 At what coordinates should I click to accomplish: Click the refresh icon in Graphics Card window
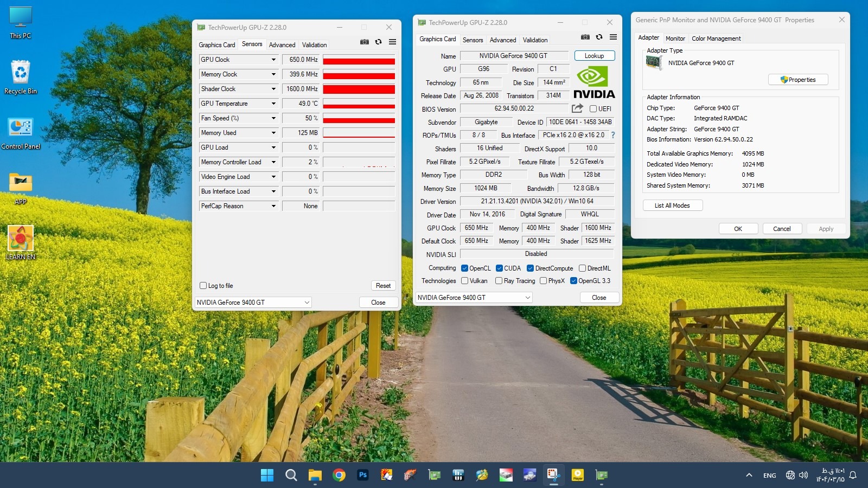pos(599,37)
